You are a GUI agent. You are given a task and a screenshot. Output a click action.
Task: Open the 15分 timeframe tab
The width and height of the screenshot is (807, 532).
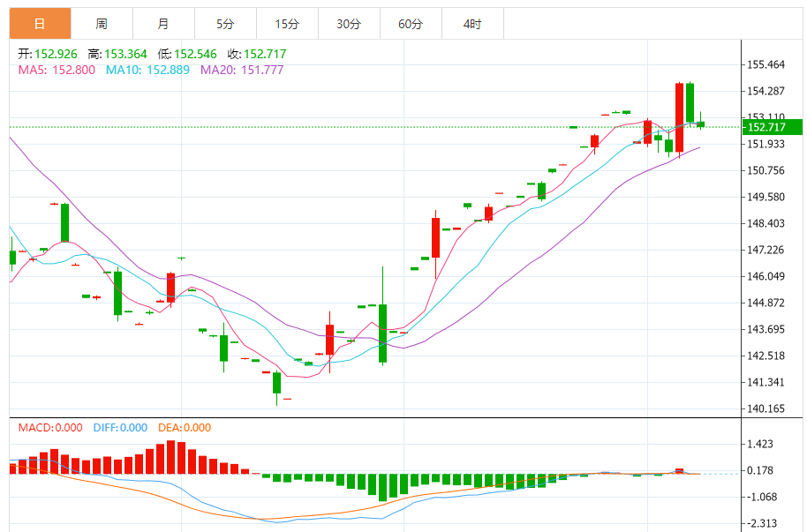[x=287, y=24]
